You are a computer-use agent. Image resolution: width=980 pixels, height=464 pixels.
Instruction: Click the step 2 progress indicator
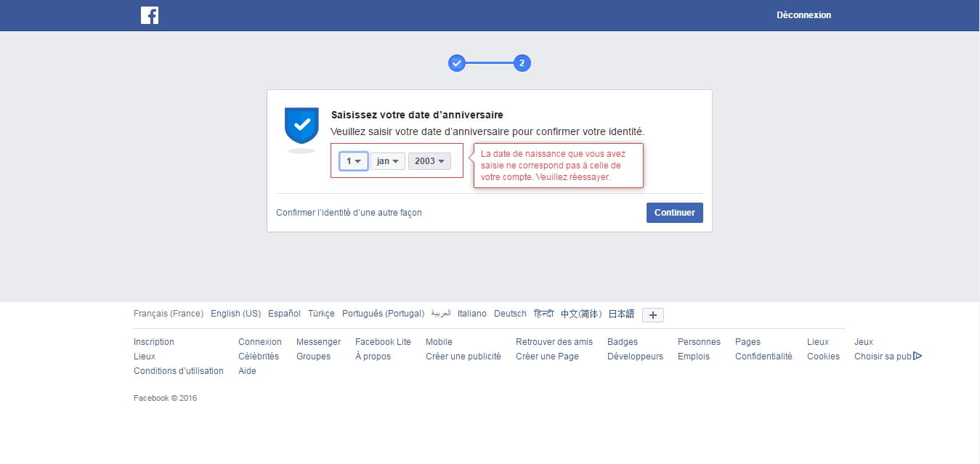pos(522,63)
